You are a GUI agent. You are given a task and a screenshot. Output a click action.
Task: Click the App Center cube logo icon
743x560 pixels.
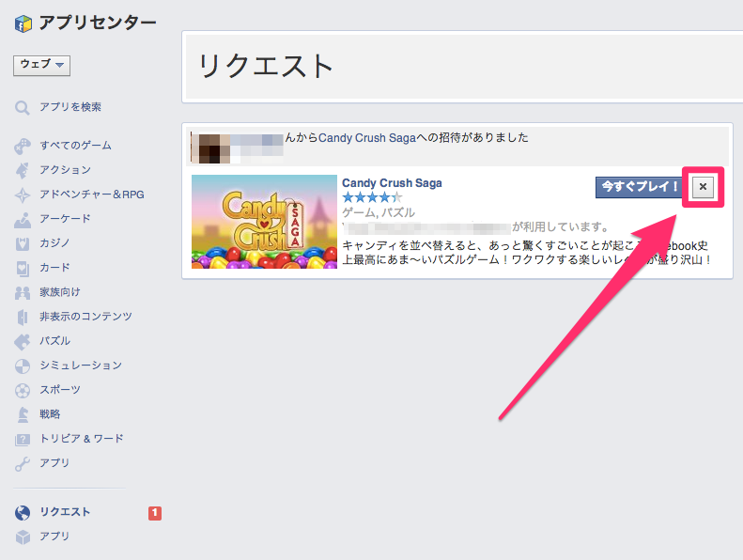coord(23,23)
